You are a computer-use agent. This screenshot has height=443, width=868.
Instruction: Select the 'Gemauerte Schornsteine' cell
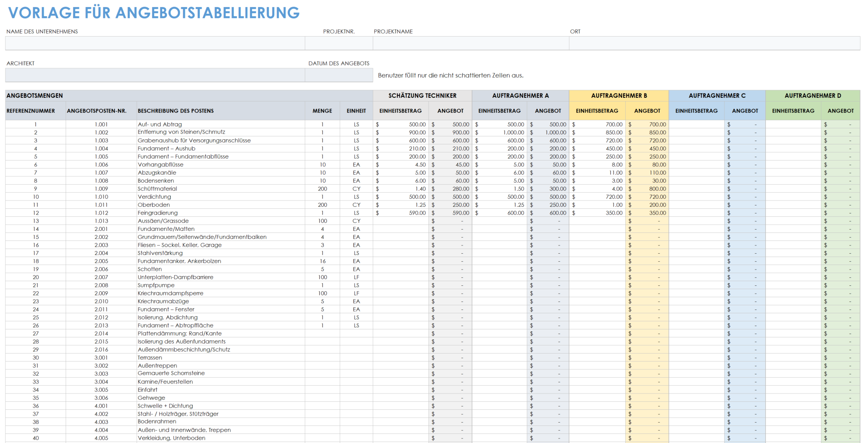tap(221, 374)
